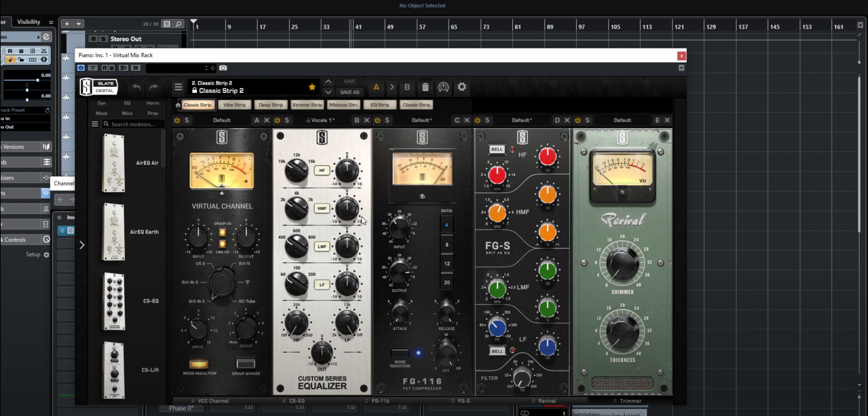Click the undo arrow in Virtual Mix Rack
This screenshot has height=416, width=868.
[136, 87]
